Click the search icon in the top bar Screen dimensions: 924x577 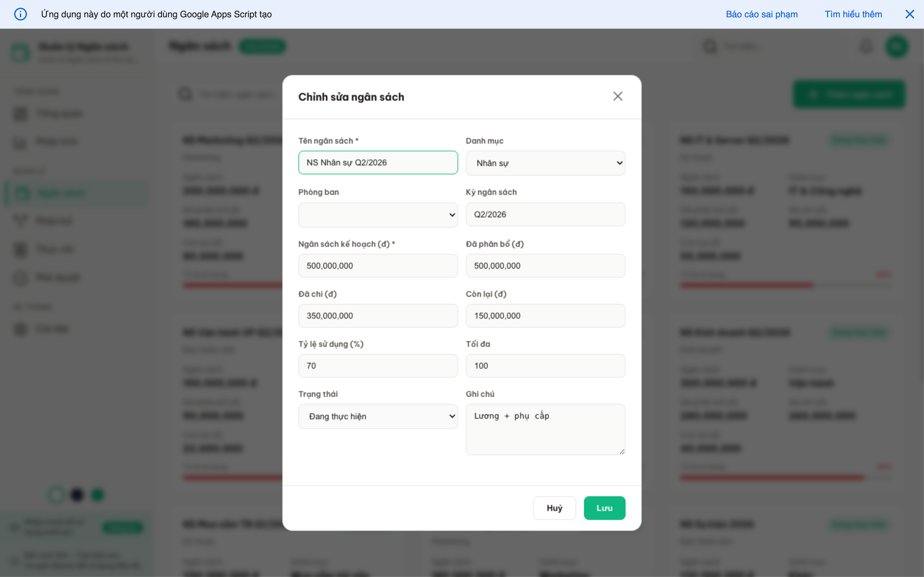point(710,46)
